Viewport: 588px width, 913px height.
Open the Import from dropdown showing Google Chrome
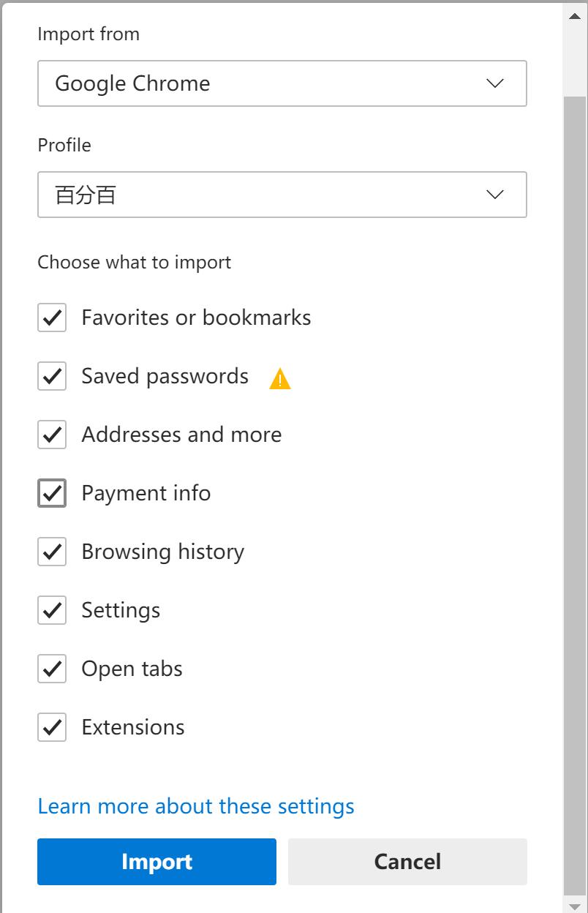coord(282,83)
